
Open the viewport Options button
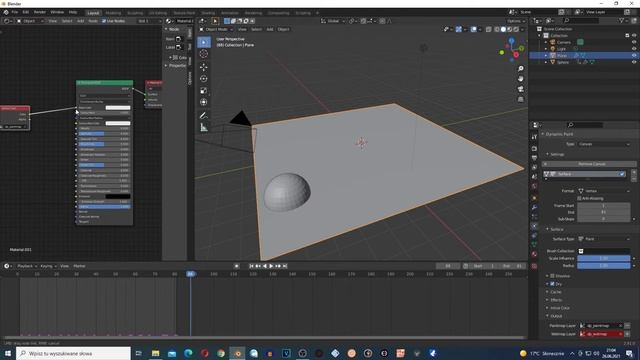click(516, 21)
